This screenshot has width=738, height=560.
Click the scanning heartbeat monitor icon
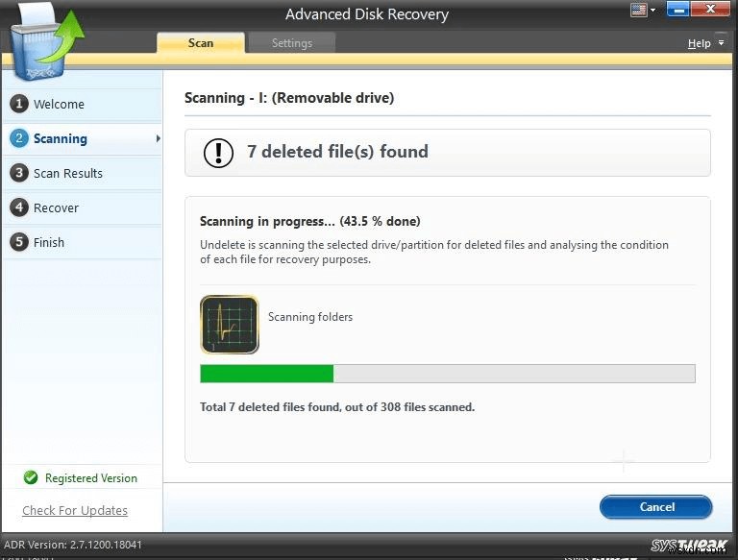click(230, 325)
